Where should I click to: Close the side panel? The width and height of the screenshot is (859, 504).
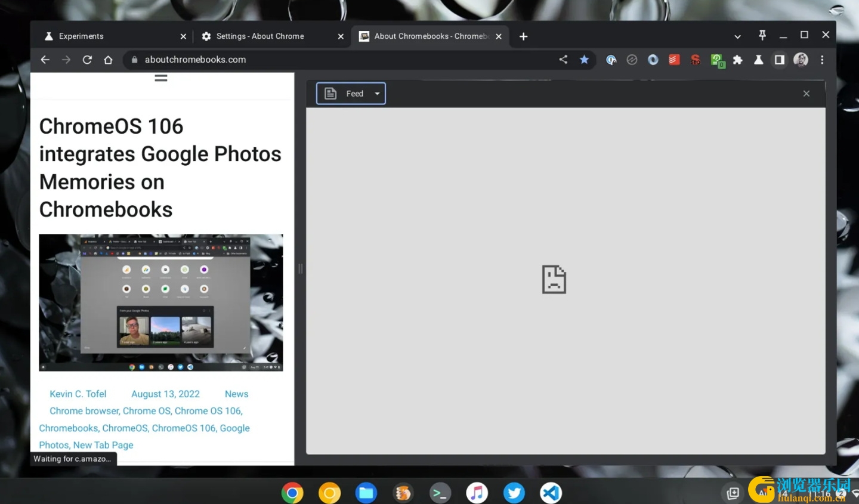click(807, 94)
